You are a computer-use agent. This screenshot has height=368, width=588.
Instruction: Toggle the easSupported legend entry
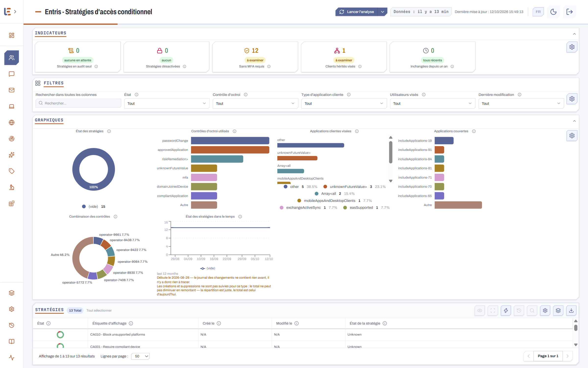(367, 208)
